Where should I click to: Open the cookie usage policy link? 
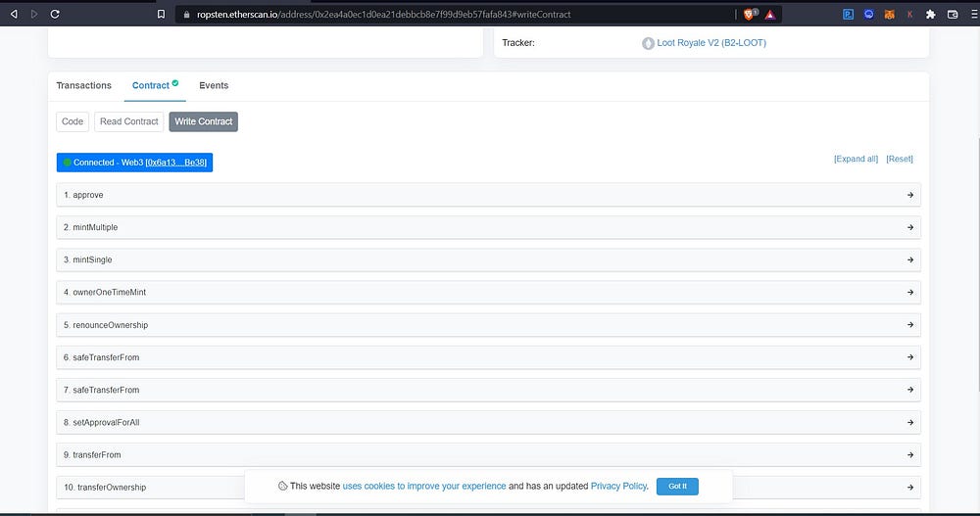pos(424,486)
